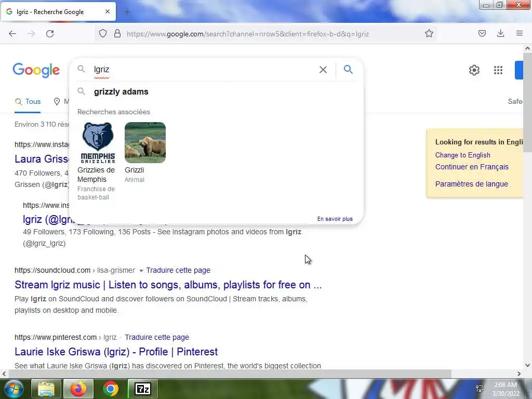Screen dimensions: 532x399
Task: Open the Pocket save icon
Action: (x=482, y=33)
